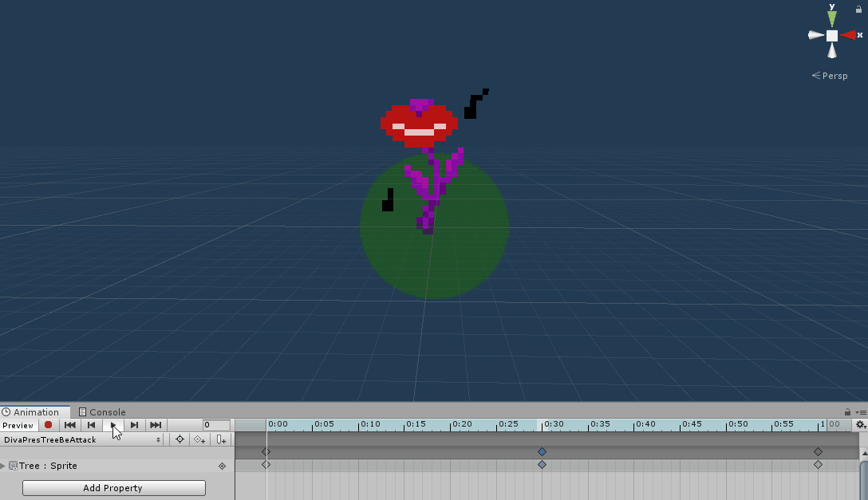Image resolution: width=868 pixels, height=500 pixels.
Task: Step back to the previous keyframe
Action: coord(91,425)
